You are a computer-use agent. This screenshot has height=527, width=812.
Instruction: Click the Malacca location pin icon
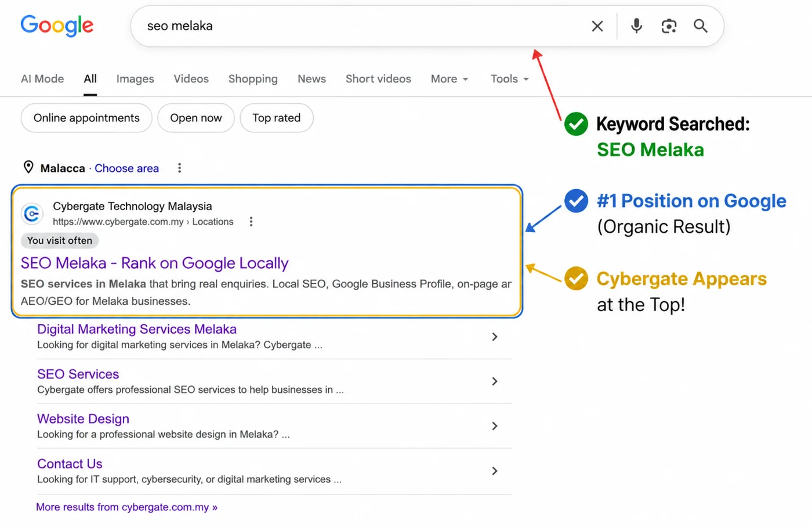tap(28, 167)
